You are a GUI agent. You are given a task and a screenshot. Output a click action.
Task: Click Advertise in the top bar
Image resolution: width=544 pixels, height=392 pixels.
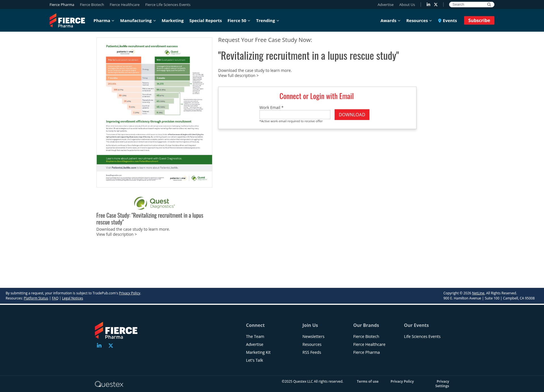point(385,5)
